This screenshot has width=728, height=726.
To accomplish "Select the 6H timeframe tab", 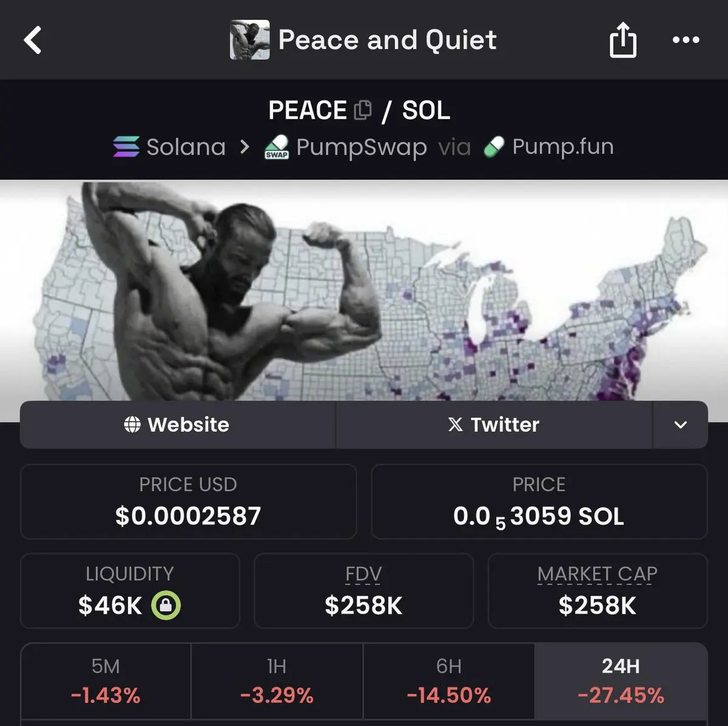I will tap(449, 681).
